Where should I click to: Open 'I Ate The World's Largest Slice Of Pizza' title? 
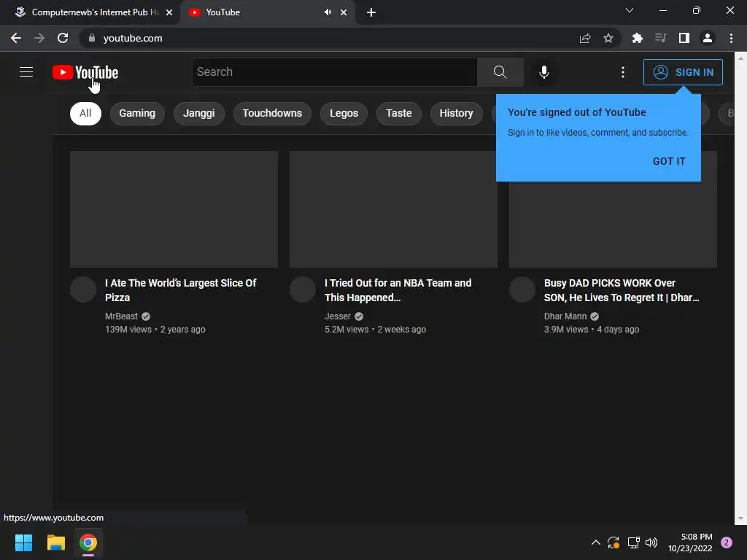click(181, 290)
